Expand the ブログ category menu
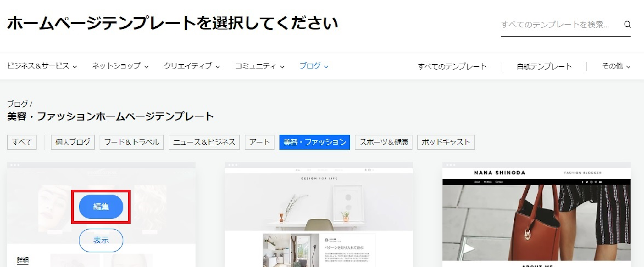 click(314, 66)
